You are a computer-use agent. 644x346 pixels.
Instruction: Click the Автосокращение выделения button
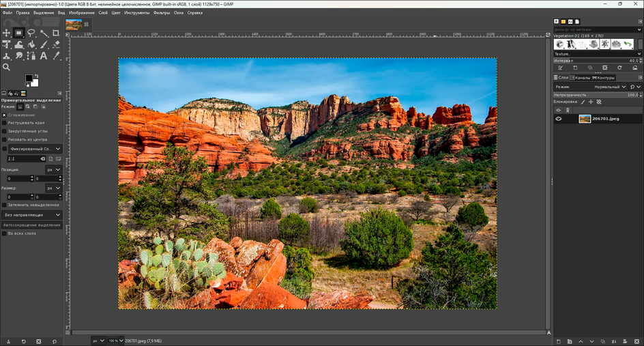point(31,225)
